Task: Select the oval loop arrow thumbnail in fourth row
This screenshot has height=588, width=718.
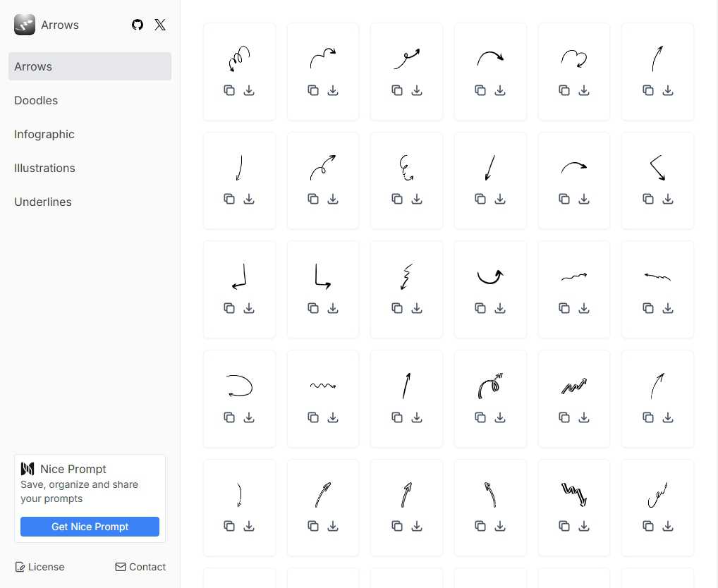Action: point(239,386)
